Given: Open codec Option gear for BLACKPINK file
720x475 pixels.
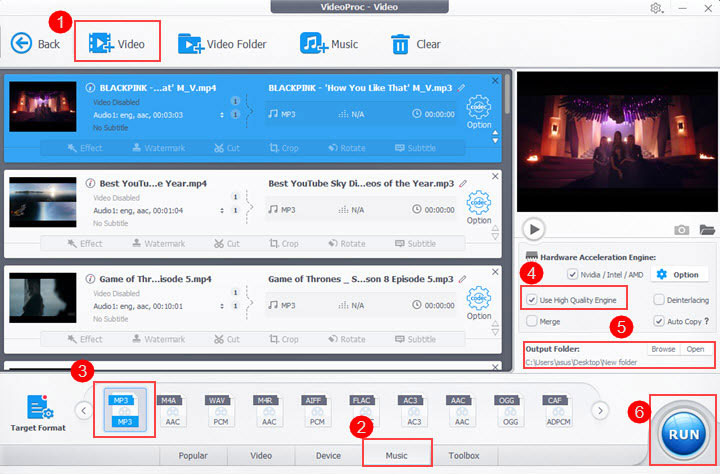Looking at the screenshot, I should tap(479, 107).
